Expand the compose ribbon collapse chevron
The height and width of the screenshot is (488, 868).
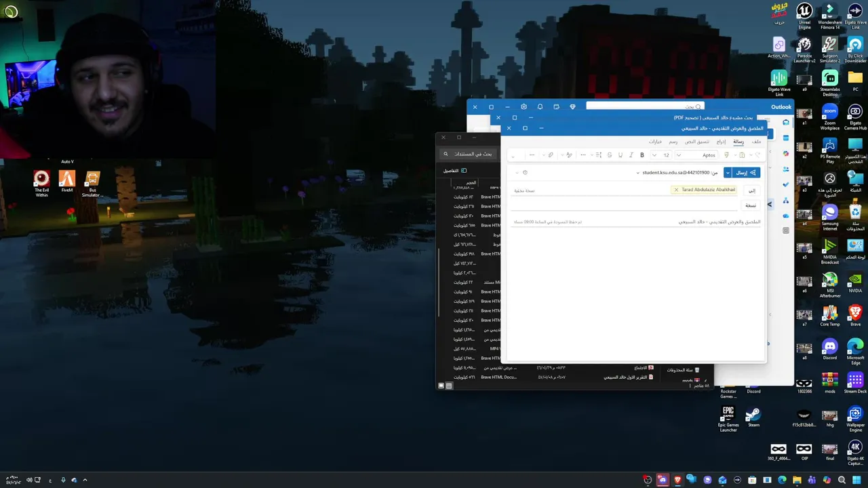pyautogui.click(x=513, y=157)
